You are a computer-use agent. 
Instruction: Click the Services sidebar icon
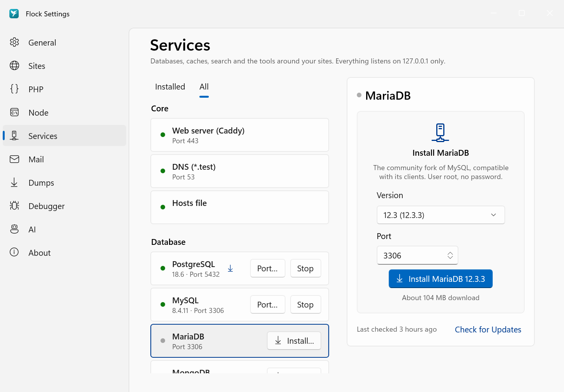tap(14, 136)
